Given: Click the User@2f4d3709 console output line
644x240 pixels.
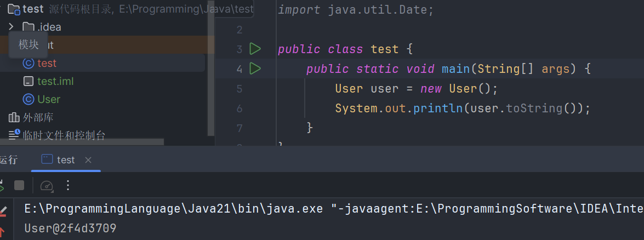Looking at the screenshot, I should click(70, 228).
